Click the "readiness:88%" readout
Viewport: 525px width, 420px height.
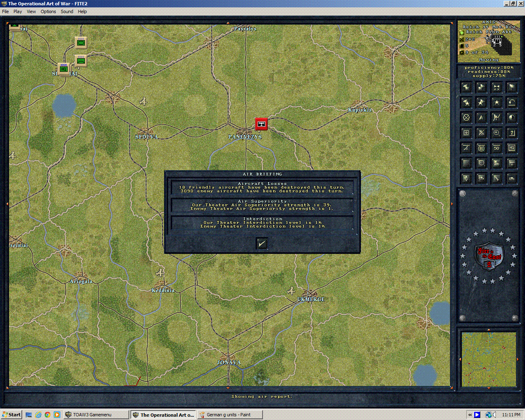tap(488, 72)
